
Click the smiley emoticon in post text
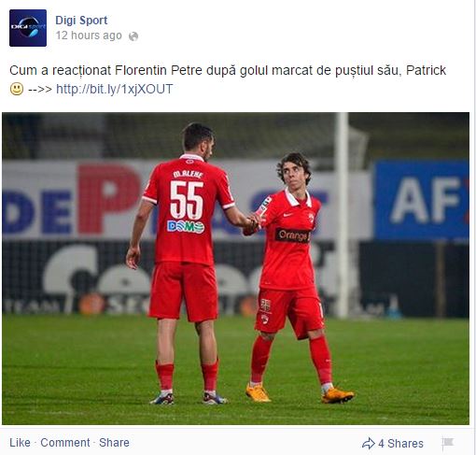[x=17, y=89]
